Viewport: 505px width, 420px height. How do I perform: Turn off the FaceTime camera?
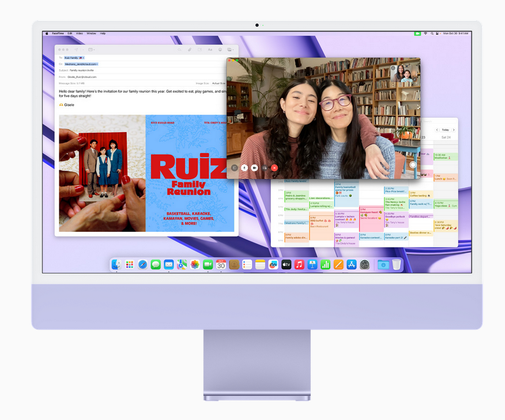[254, 168]
